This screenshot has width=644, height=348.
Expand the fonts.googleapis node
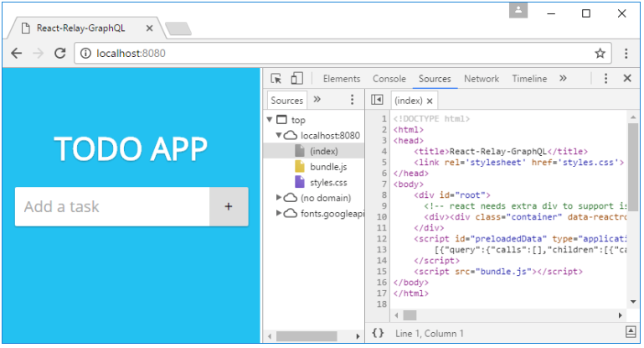click(x=279, y=213)
